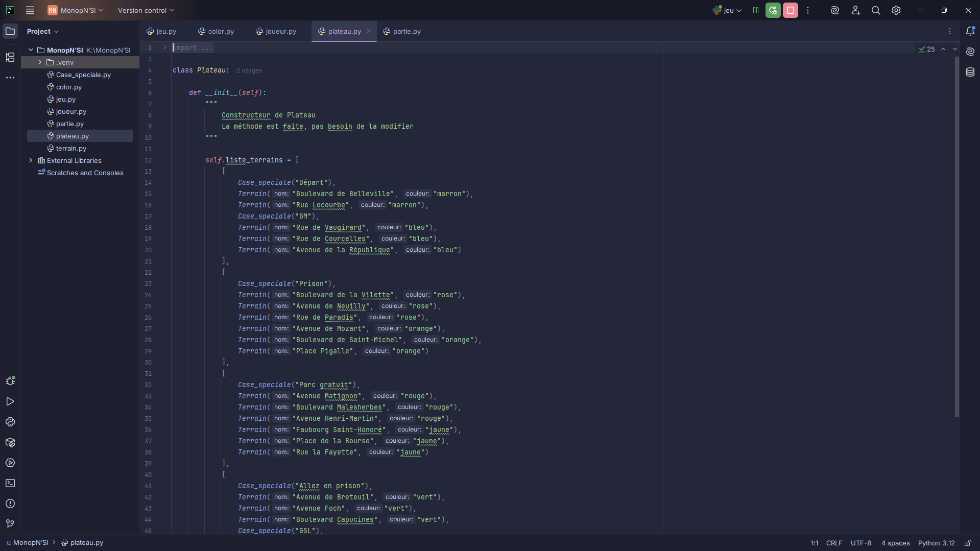Switch to the joueur.py tab
The width and height of the screenshot is (980, 551).
click(x=276, y=31)
